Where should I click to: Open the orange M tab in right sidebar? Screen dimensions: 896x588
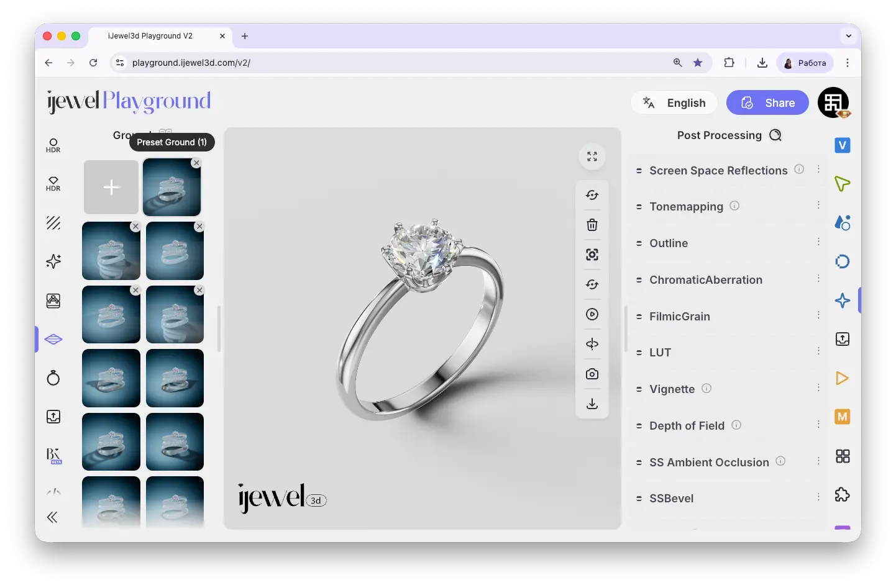843,417
